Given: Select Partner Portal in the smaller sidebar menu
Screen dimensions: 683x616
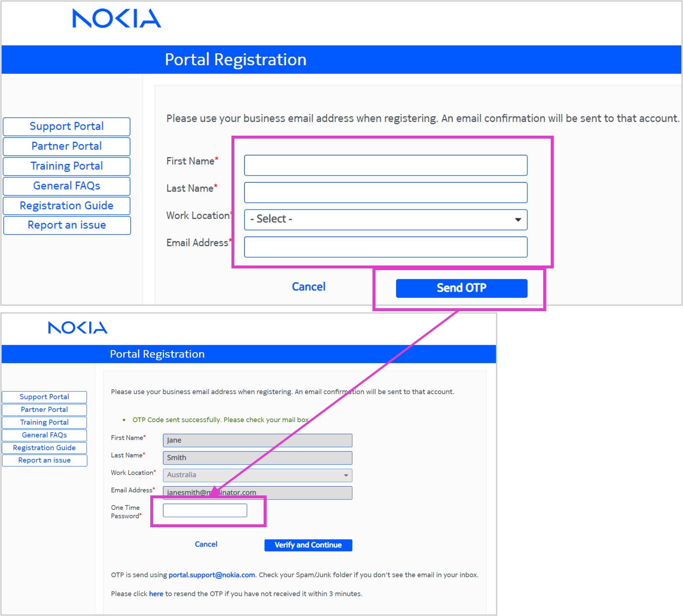Looking at the screenshot, I should point(44,410).
